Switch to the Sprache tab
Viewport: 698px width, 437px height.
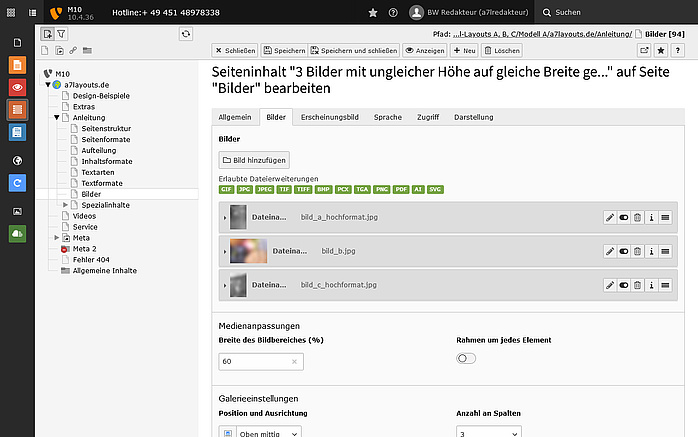pyautogui.click(x=388, y=117)
